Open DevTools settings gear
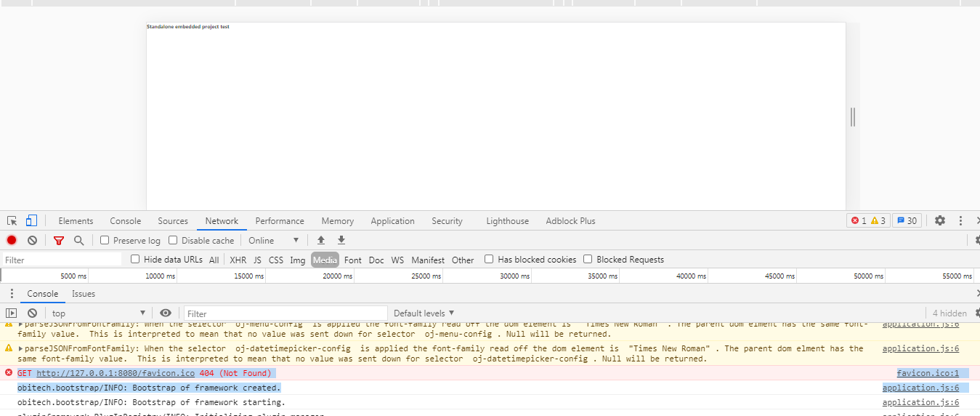Screen dimensions: 980x416 (940, 220)
